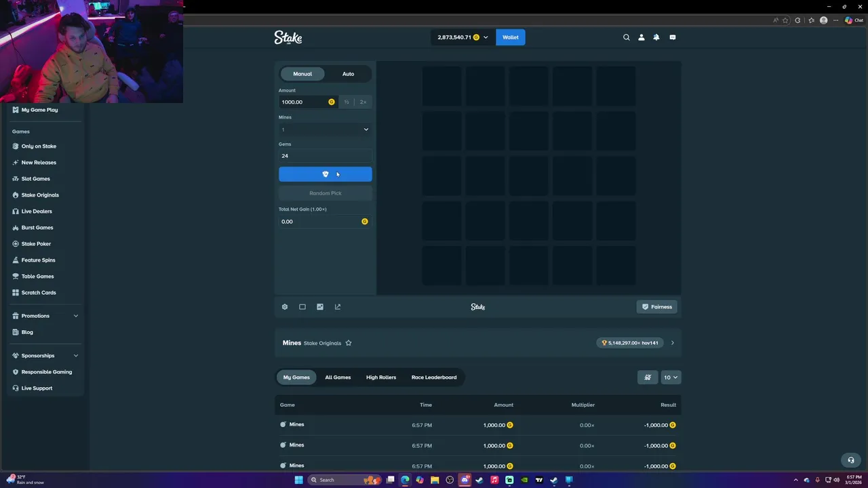Click the Responsible Gaming shield icon
The width and height of the screenshot is (868, 488).
point(16,372)
